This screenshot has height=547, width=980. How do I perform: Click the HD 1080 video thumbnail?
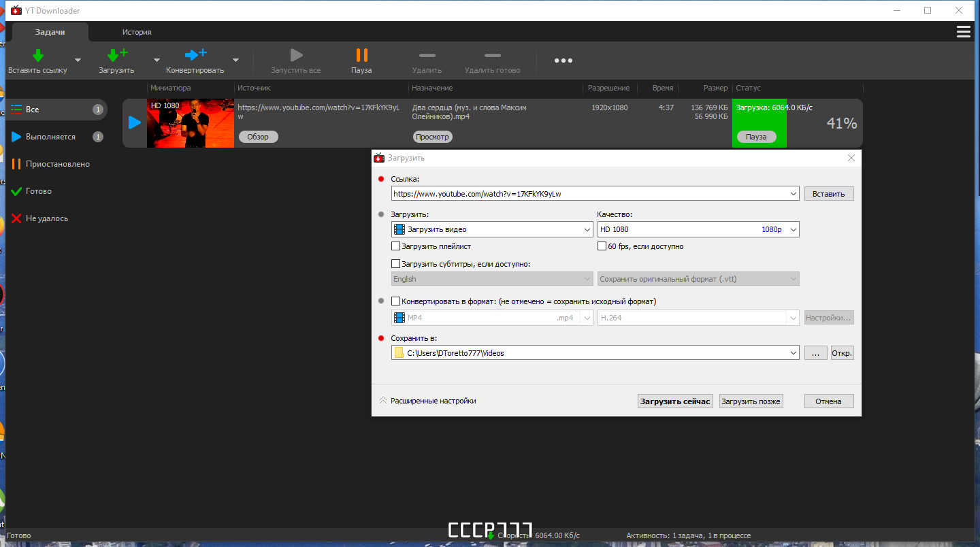click(191, 123)
